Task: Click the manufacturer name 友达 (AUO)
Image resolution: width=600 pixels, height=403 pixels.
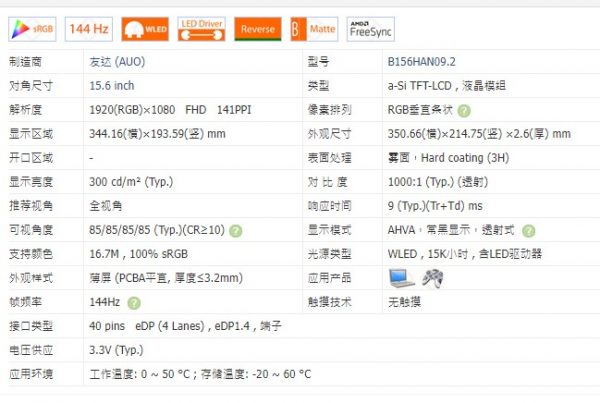Action: 116,62
